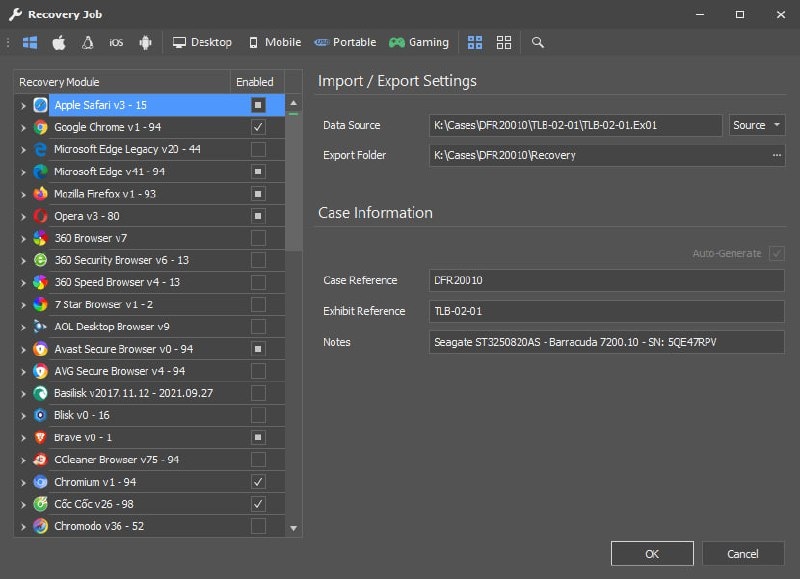Click the 360 Security Browser icon
The height and width of the screenshot is (579, 800).
click(x=40, y=260)
